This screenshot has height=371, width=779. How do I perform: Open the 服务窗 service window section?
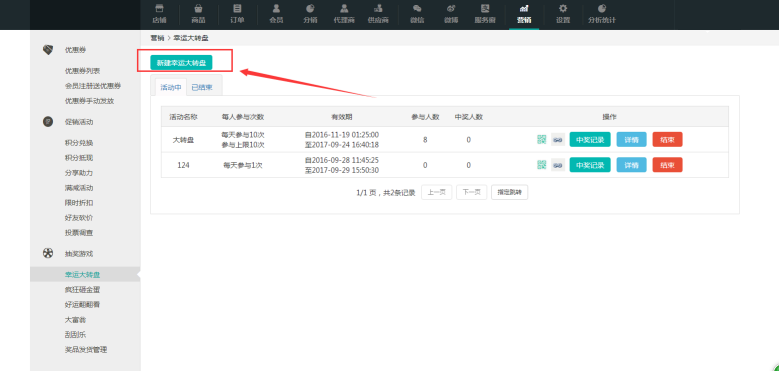point(485,13)
